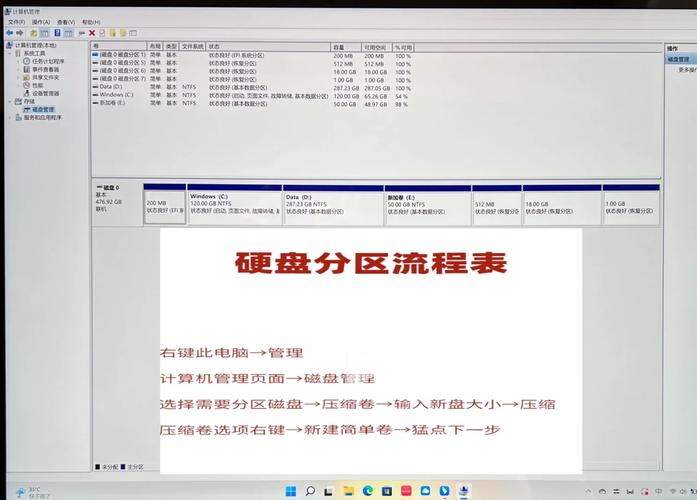Screen dimensions: 697x500
Task: Click the Shared Folders icon (共享文件夹)
Action: point(27,77)
